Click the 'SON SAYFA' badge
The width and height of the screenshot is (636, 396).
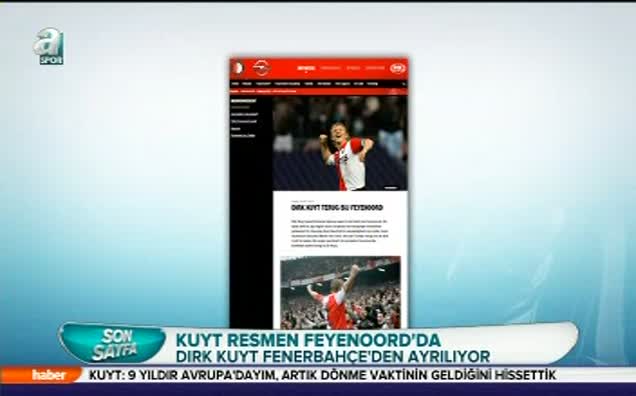tap(113, 344)
